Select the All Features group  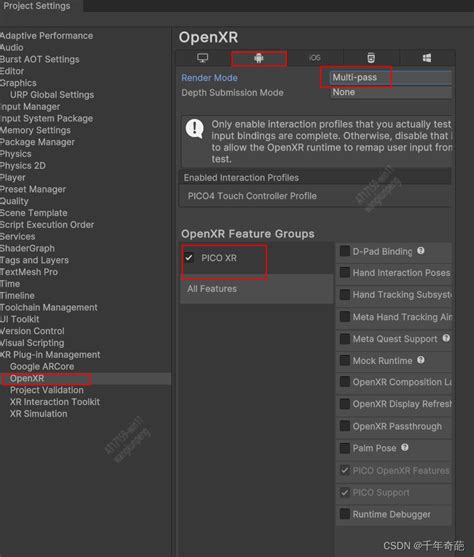(x=212, y=289)
